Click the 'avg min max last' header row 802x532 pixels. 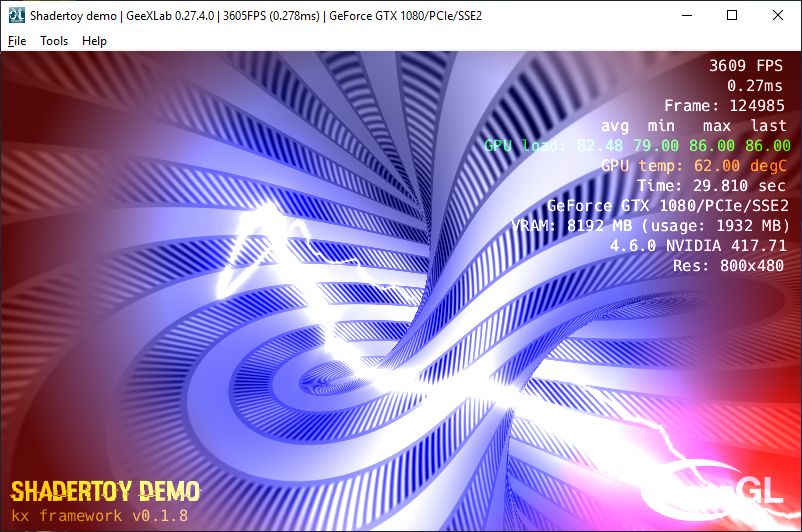[x=694, y=126]
